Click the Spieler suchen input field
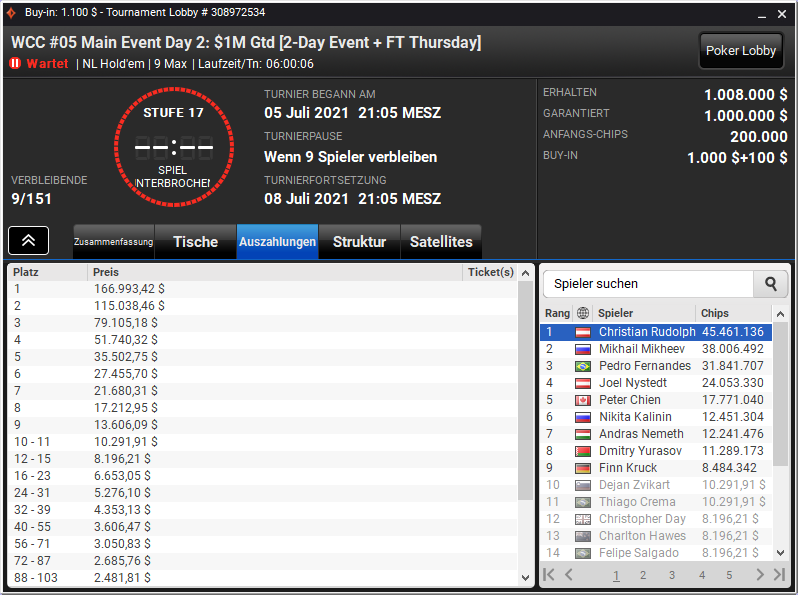The width and height of the screenshot is (798, 595). [x=648, y=284]
